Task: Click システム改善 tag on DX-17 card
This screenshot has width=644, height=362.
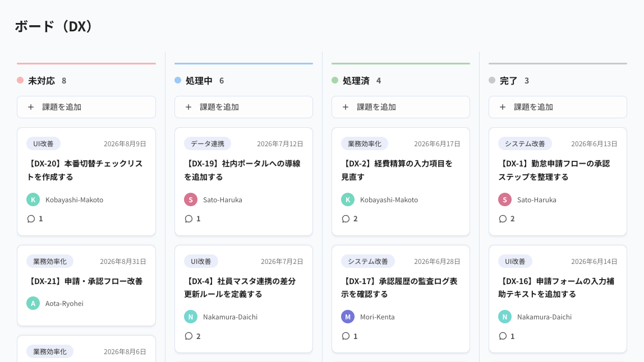Action: 368,262
